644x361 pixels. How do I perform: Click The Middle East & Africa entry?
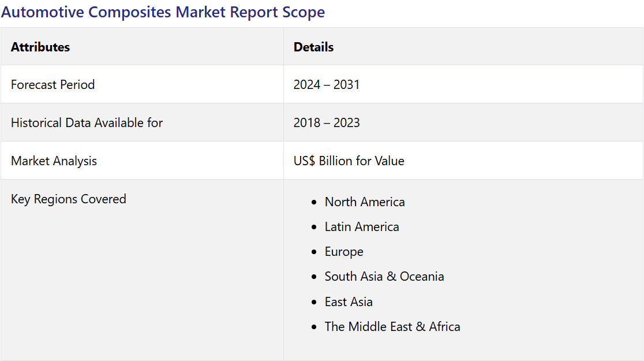pos(392,327)
